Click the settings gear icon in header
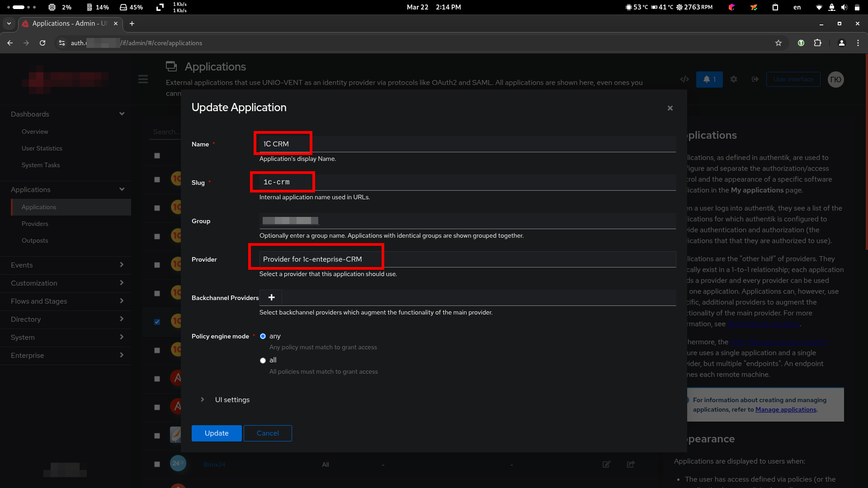Screen dimensions: 868x488 (734, 79)
